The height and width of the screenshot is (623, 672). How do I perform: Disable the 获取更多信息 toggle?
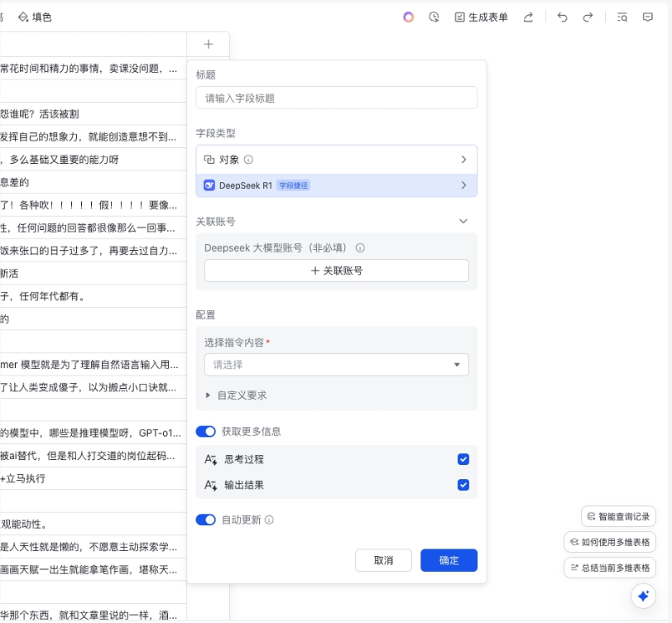point(206,431)
